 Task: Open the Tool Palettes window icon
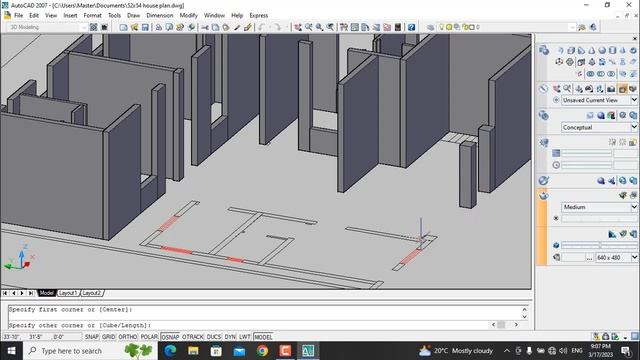click(x=365, y=27)
